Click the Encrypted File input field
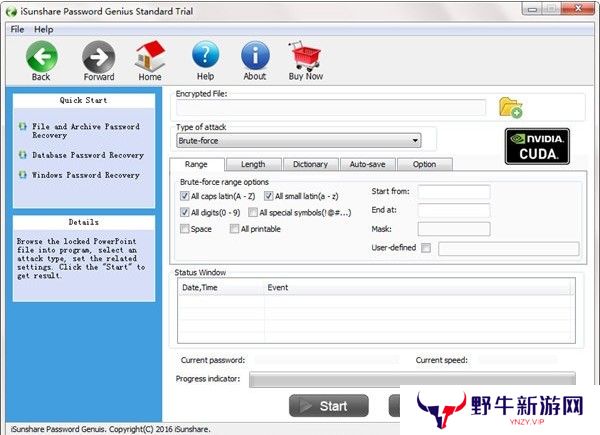This screenshot has height=435, width=600. [x=331, y=108]
